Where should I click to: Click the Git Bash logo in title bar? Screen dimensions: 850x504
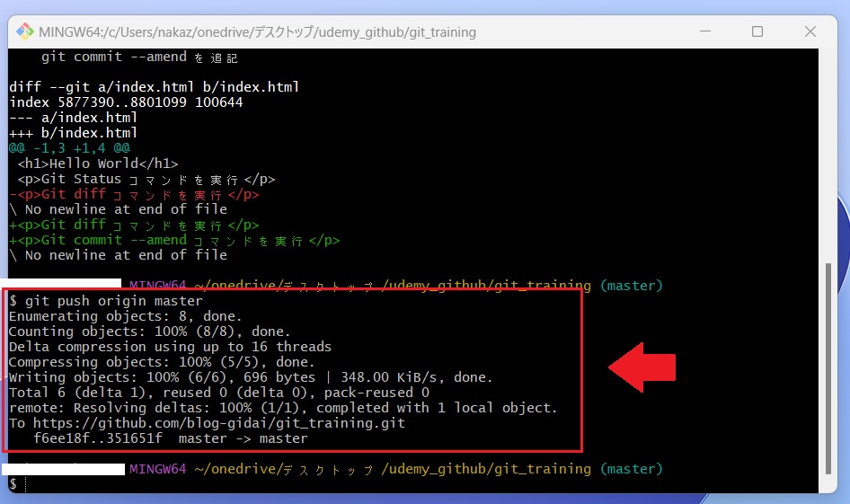[x=24, y=31]
